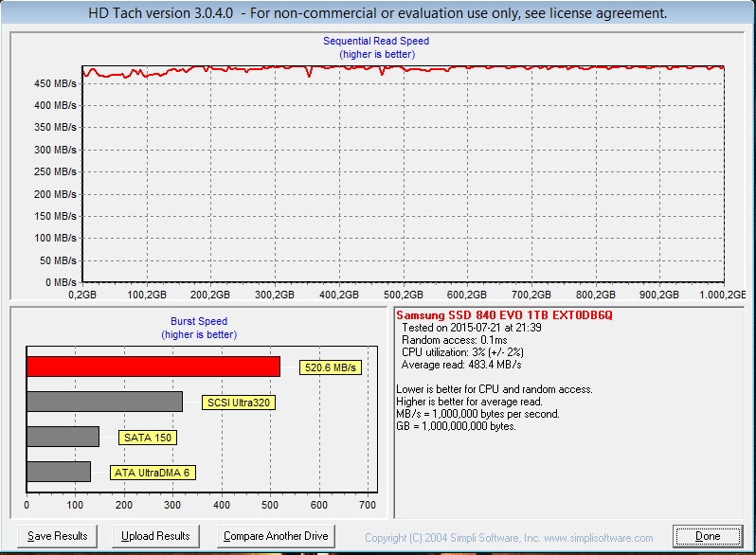This screenshot has width=756, height=555.
Task: Click the HD Tach version title bar
Action: pos(377,13)
